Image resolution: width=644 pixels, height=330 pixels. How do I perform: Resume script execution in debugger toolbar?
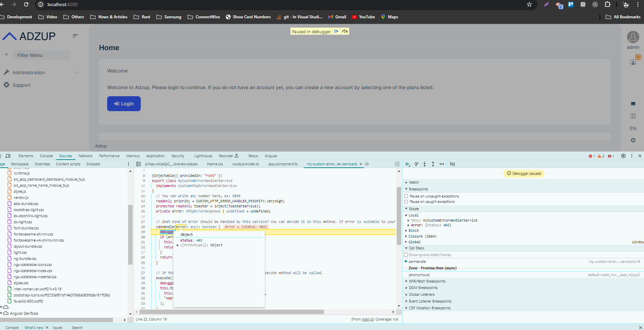pyautogui.click(x=407, y=164)
